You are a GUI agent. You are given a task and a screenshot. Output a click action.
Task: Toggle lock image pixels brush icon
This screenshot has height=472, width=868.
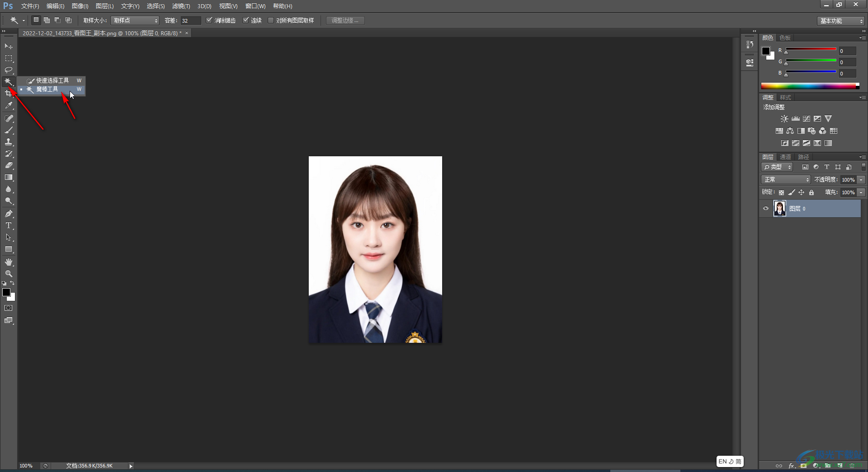coord(792,192)
